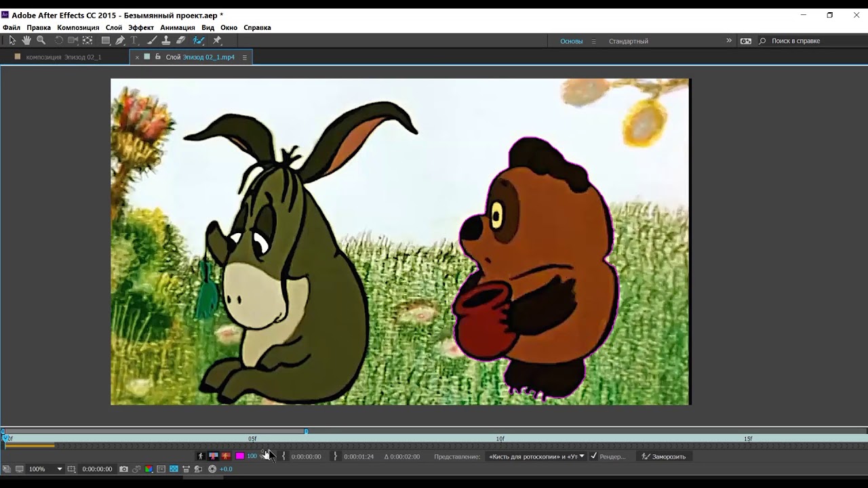Toggle Alpha Overlay view button
The width and height of the screenshot is (868, 488).
[226, 456]
